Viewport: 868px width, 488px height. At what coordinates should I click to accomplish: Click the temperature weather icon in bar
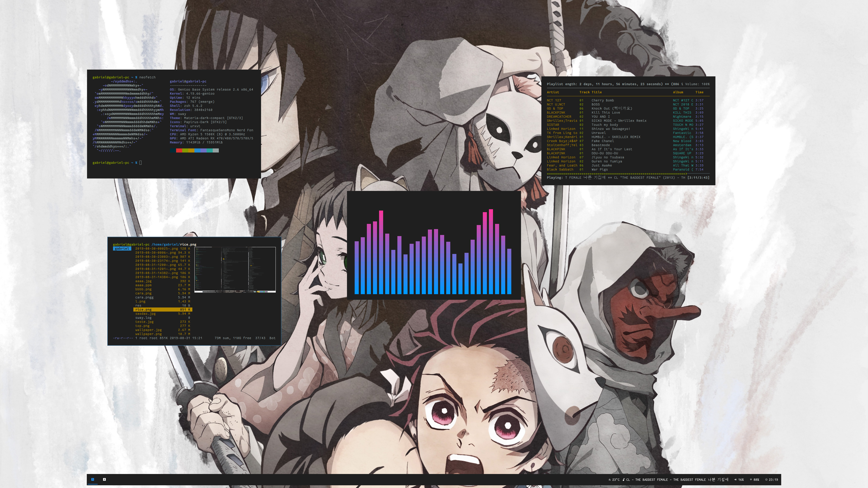tap(610, 480)
